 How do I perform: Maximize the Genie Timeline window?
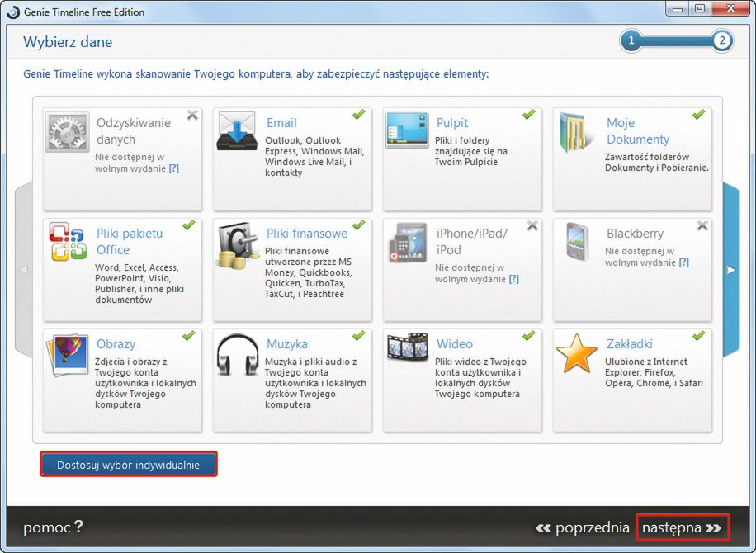pyautogui.click(x=700, y=9)
